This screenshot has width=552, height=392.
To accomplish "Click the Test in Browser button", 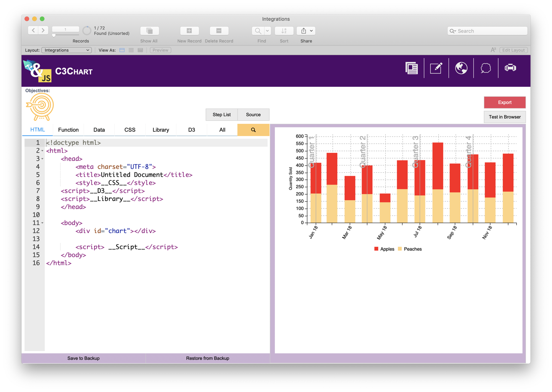I will pos(504,117).
